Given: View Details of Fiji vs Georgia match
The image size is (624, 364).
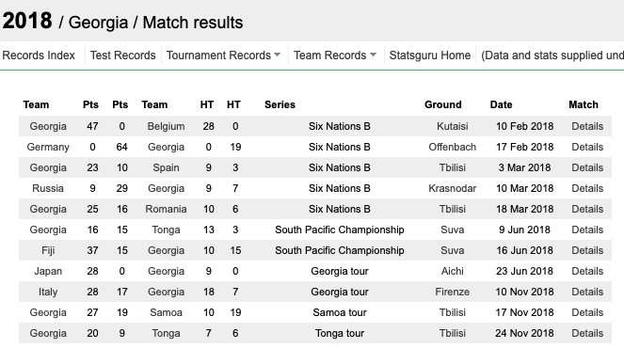Looking at the screenshot, I should click(x=587, y=250).
